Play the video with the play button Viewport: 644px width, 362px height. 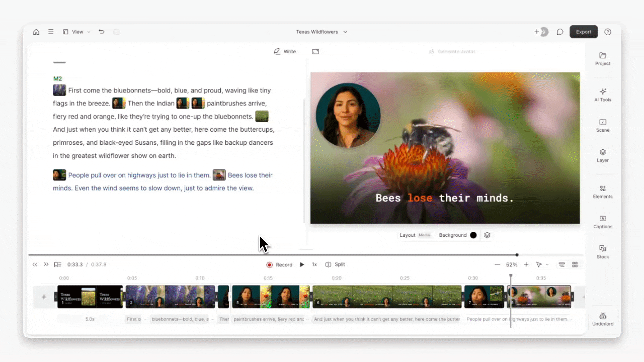(x=302, y=264)
